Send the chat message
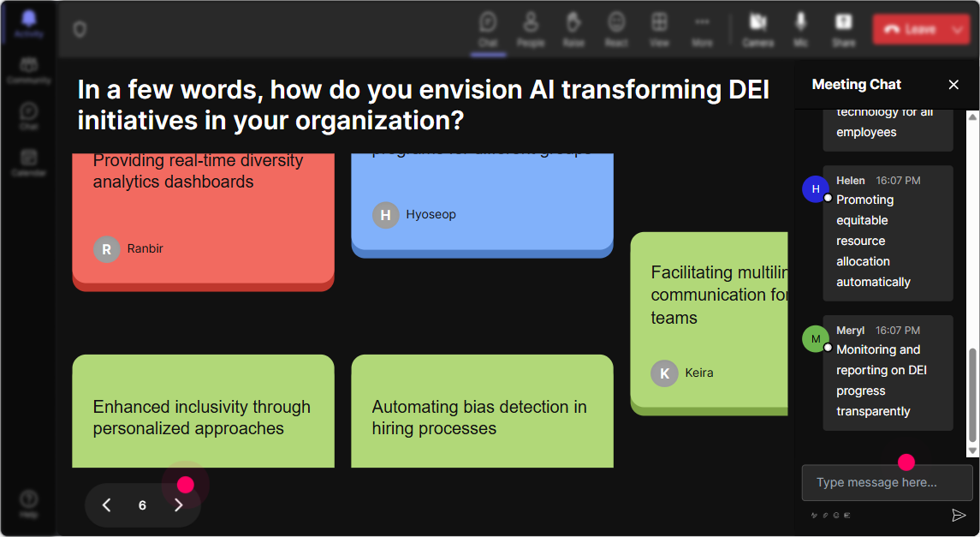The width and height of the screenshot is (980, 537). pos(958,515)
